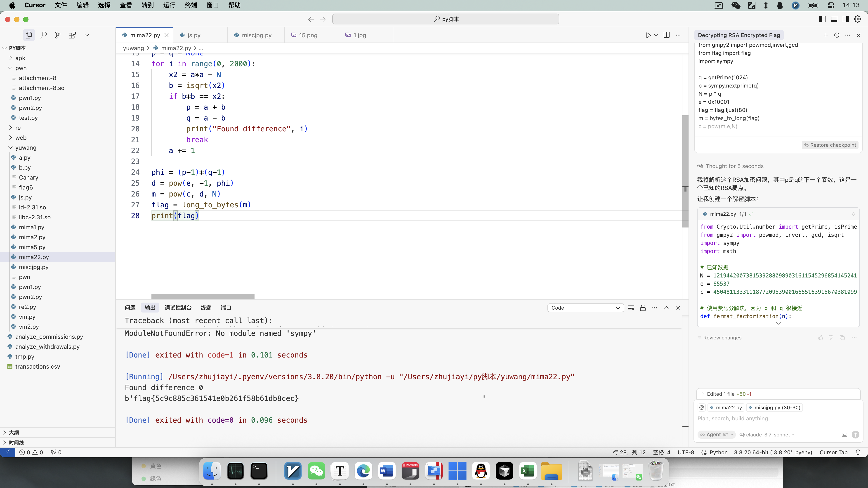Expand the 大纲 outline section
Viewport: 868px width, 488px height.
(x=58, y=432)
